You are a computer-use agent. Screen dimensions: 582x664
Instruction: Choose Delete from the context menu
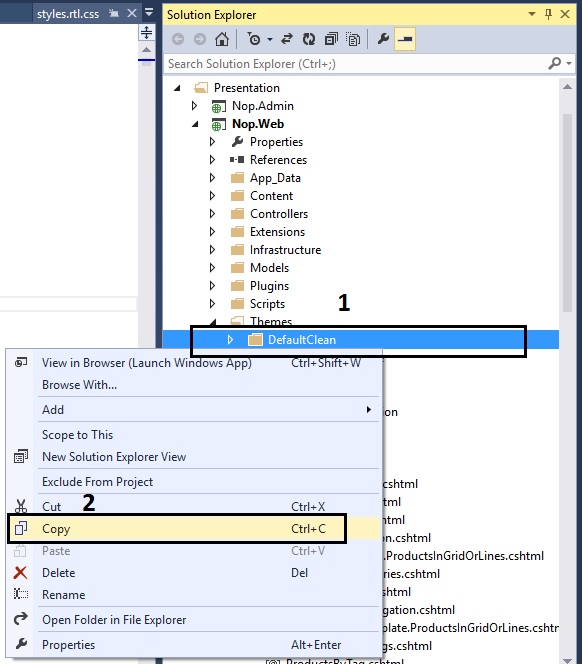click(194, 573)
